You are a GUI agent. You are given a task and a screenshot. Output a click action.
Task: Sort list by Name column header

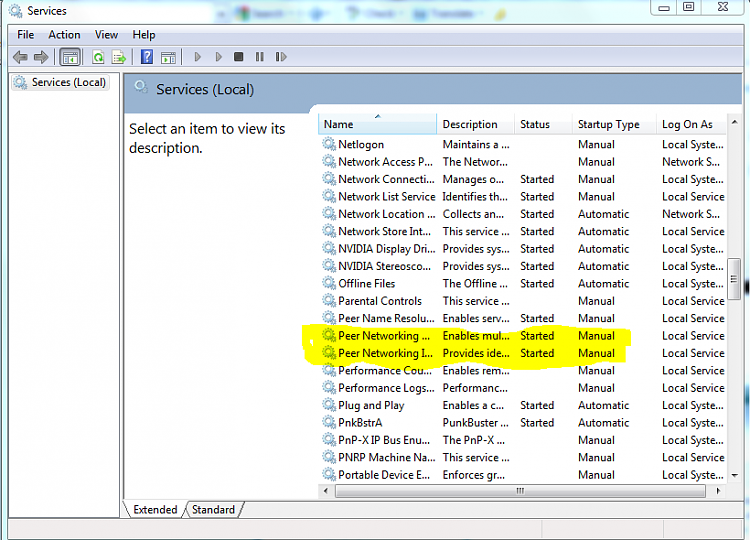point(377,124)
